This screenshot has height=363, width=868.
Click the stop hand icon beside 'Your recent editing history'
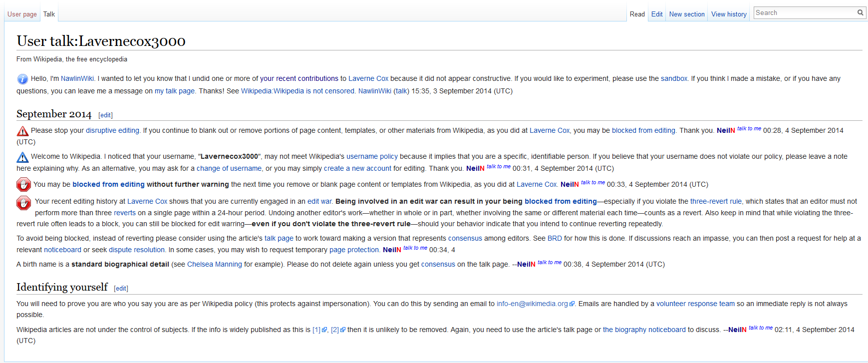[23, 203]
